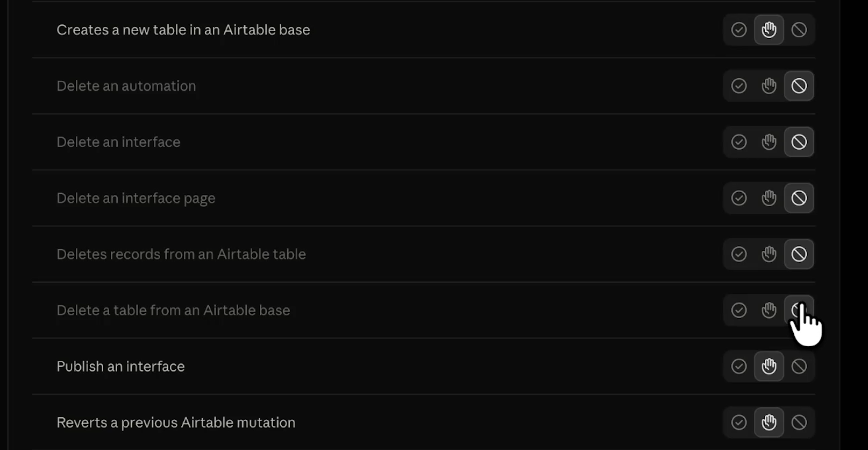Click 'Publish an interface' row label

(120, 366)
